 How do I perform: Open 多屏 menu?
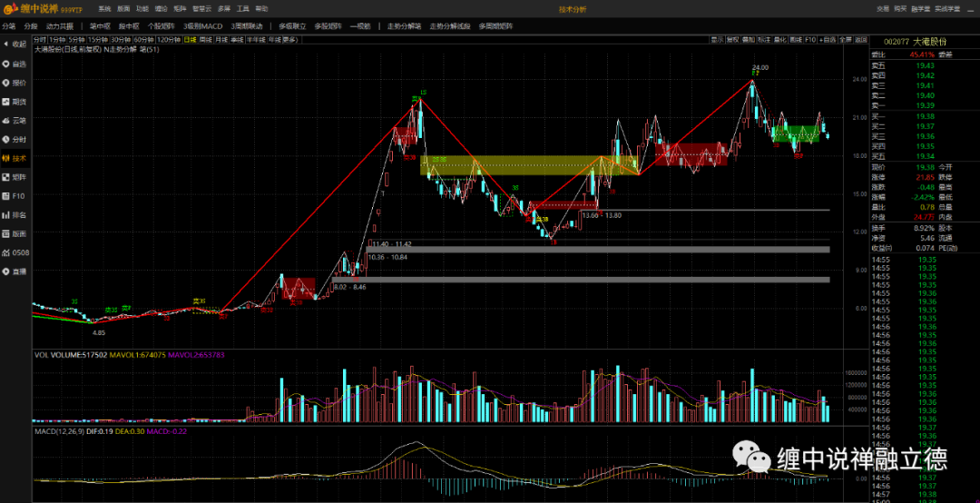coord(224,9)
